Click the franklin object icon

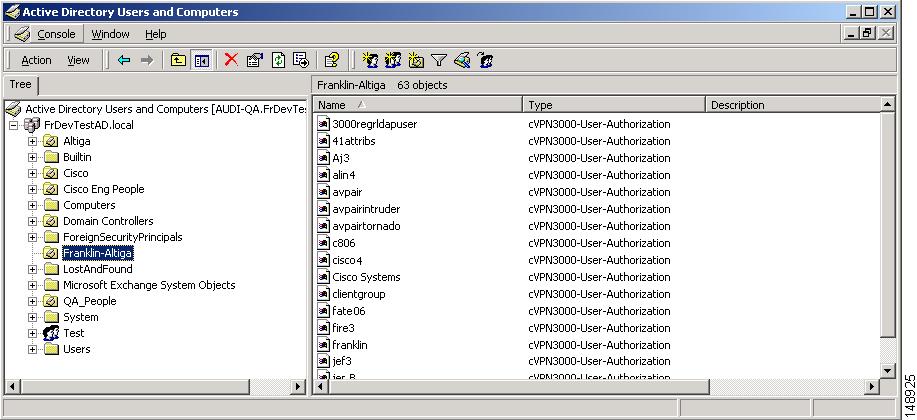coord(323,345)
